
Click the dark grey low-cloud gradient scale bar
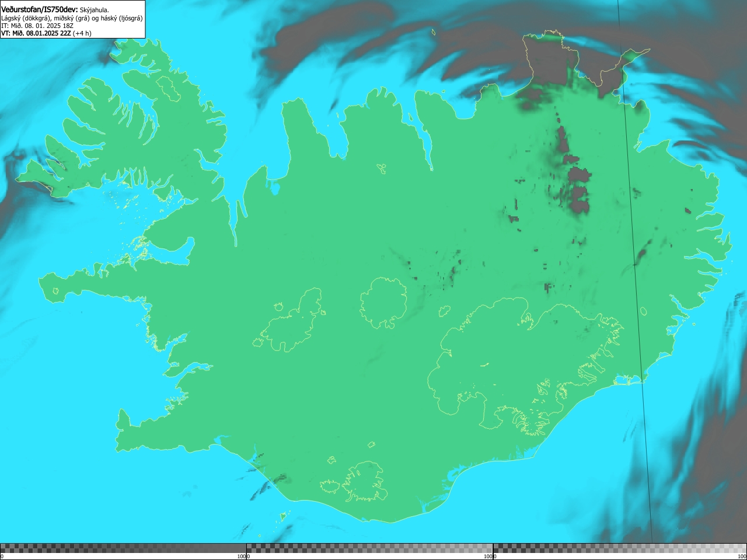point(123,548)
